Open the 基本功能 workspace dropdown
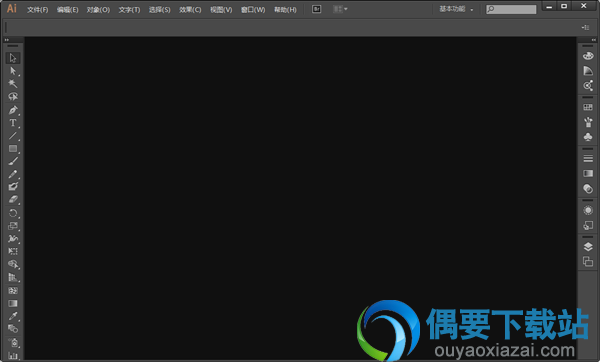Image resolution: width=600 pixels, height=362 pixels. pyautogui.click(x=456, y=9)
